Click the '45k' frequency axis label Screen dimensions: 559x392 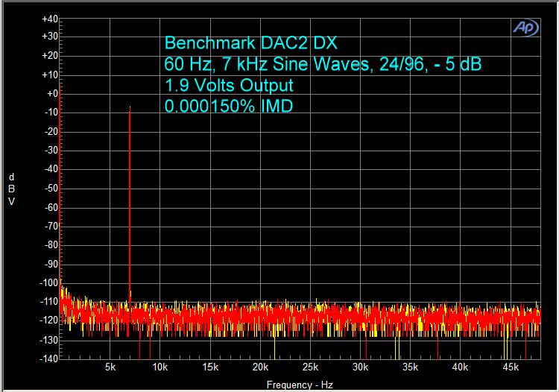511,367
